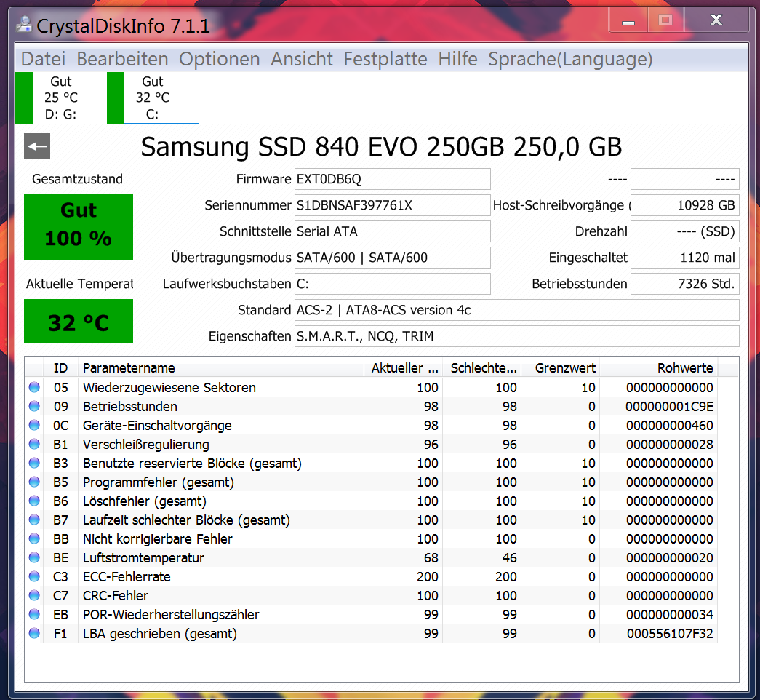Click raw value 000000000028
This screenshot has height=700, width=760.
[669, 445]
